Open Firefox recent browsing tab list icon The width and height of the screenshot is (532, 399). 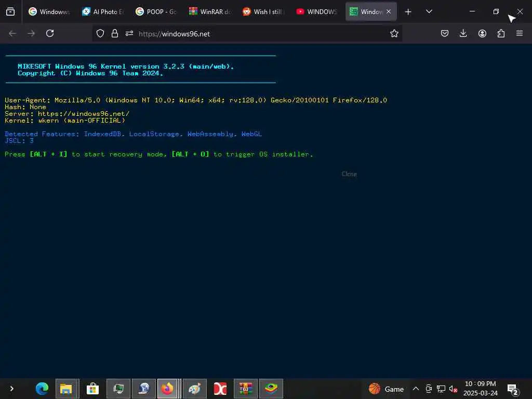10,11
